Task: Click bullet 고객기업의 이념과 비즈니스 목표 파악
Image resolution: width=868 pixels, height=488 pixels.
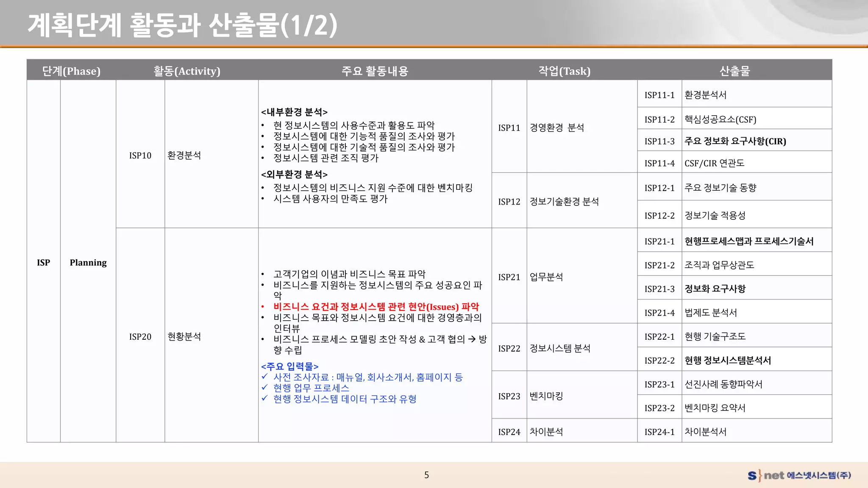Action: tap(349, 274)
